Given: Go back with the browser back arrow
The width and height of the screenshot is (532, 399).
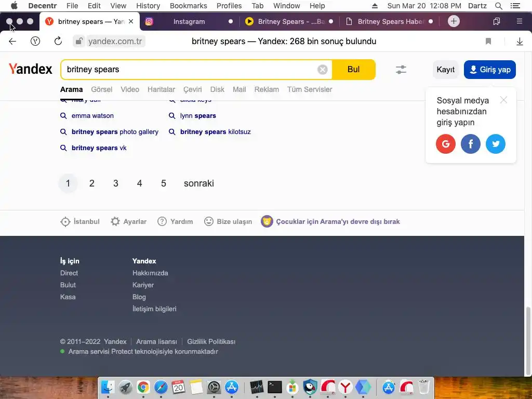Looking at the screenshot, I should [x=12, y=42].
